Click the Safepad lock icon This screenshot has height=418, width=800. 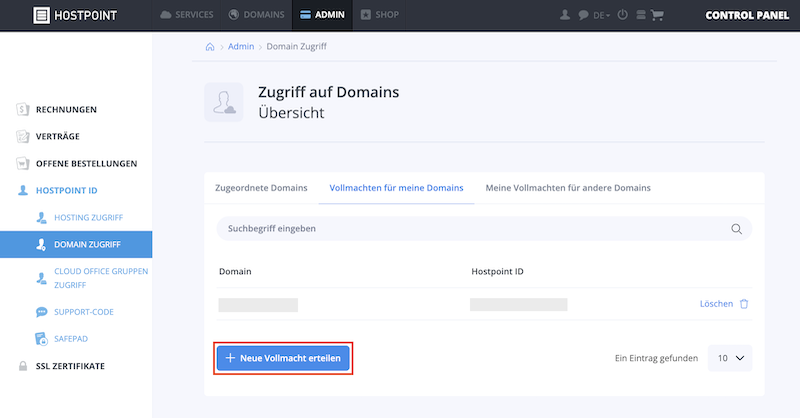pyautogui.click(x=41, y=339)
